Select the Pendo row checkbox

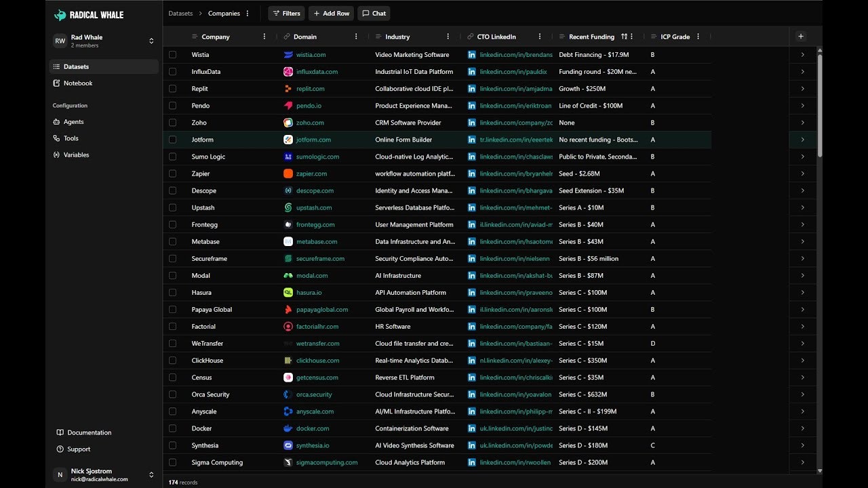point(173,106)
